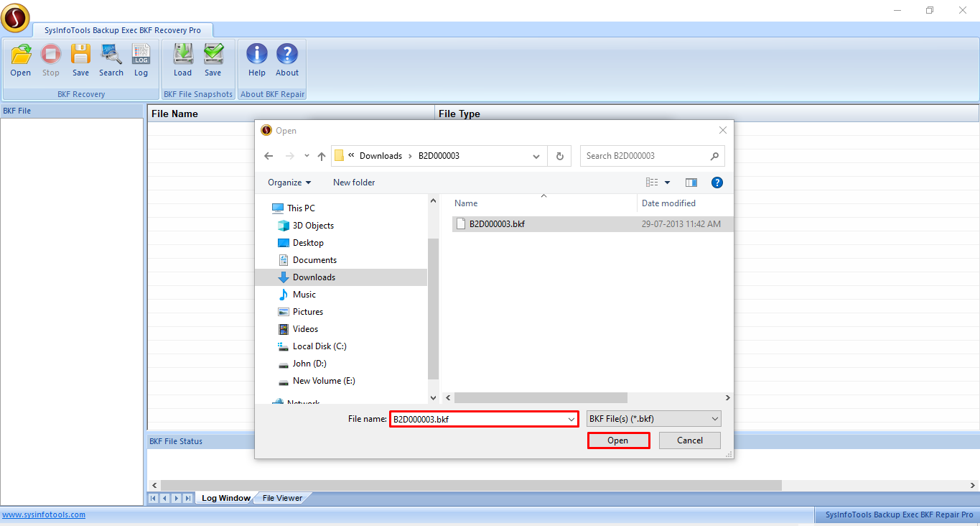Click the SysInfoTools application logo
Viewport: 980px width, 526px height.
(x=15, y=18)
